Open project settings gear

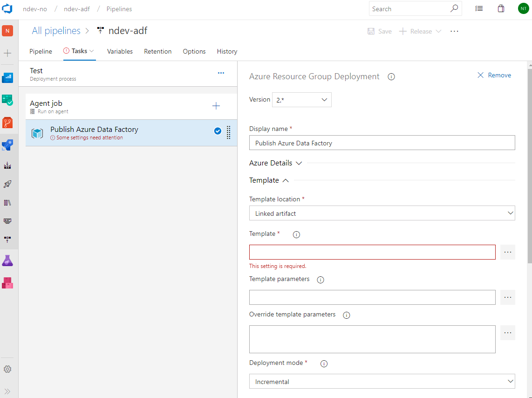coord(7,369)
